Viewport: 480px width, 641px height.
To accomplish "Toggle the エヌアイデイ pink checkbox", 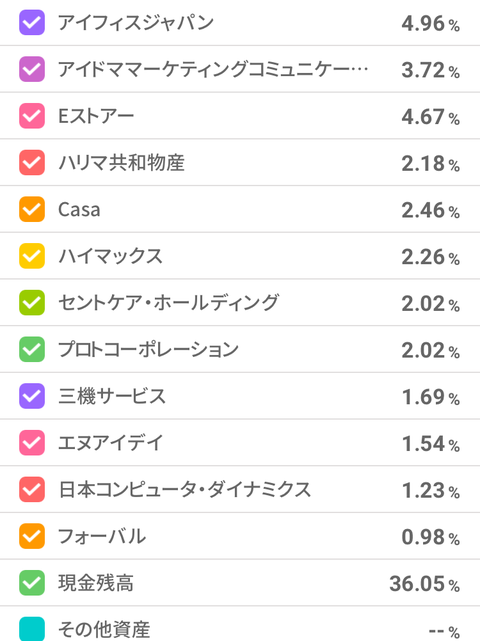I will tap(32, 443).
